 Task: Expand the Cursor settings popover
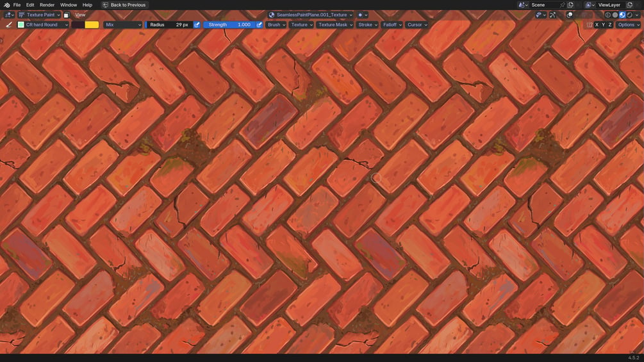[417, 24]
